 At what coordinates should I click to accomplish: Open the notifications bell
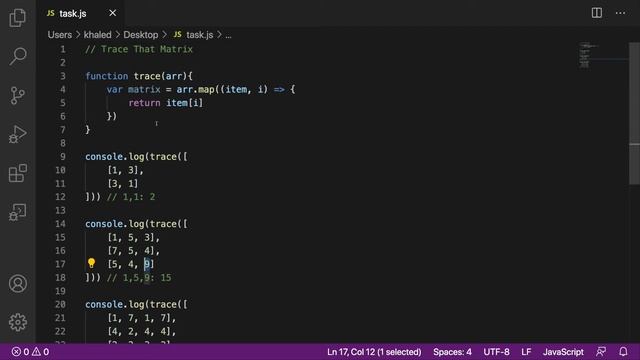[623, 351]
